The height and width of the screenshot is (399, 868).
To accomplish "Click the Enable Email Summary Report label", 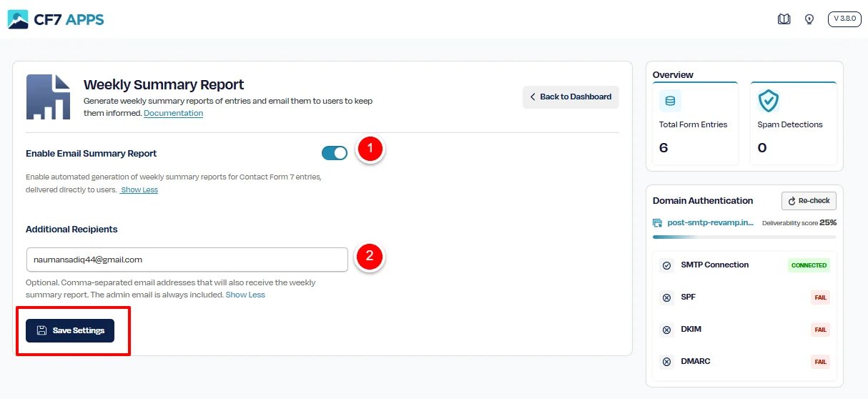I will click(92, 153).
